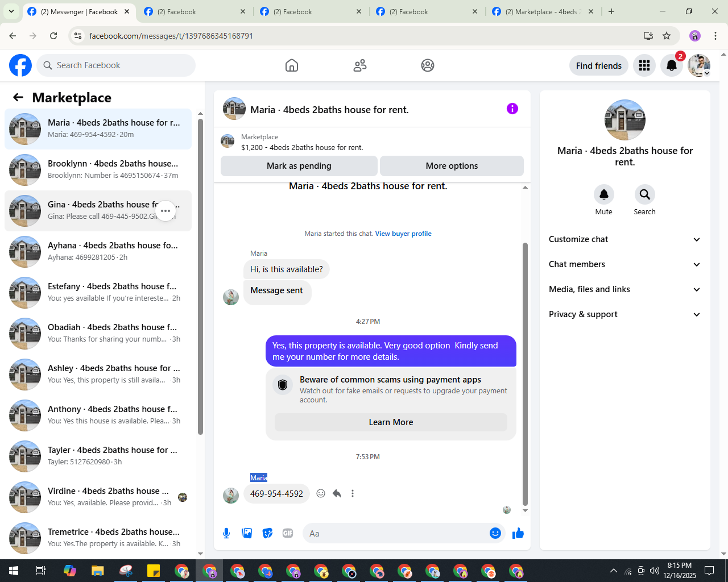Open the Chrome tab search dropdown

pyautogui.click(x=11, y=11)
